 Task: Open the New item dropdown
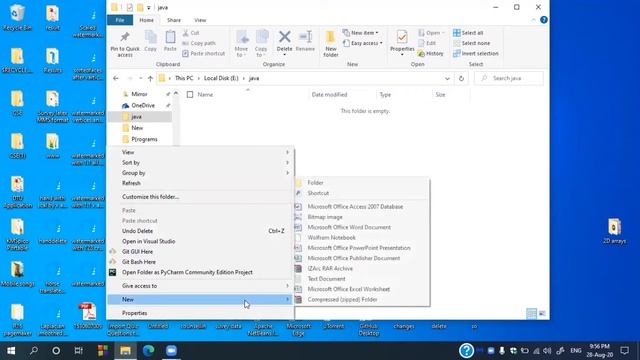click(361, 33)
